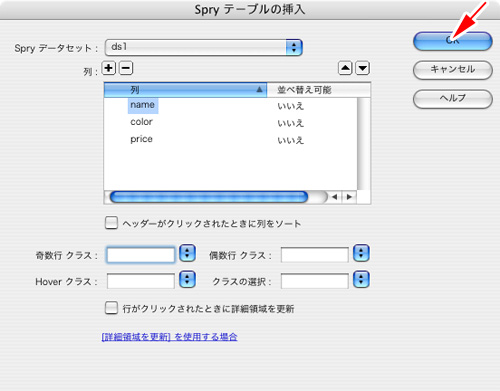Viewport: 500px width, 391px height.
Task: Open the [詳細領域を更新] を使用する場合 link
Action: [169, 337]
